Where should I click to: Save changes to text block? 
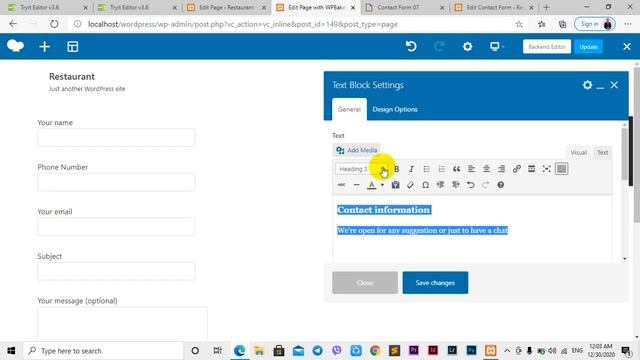(x=435, y=282)
